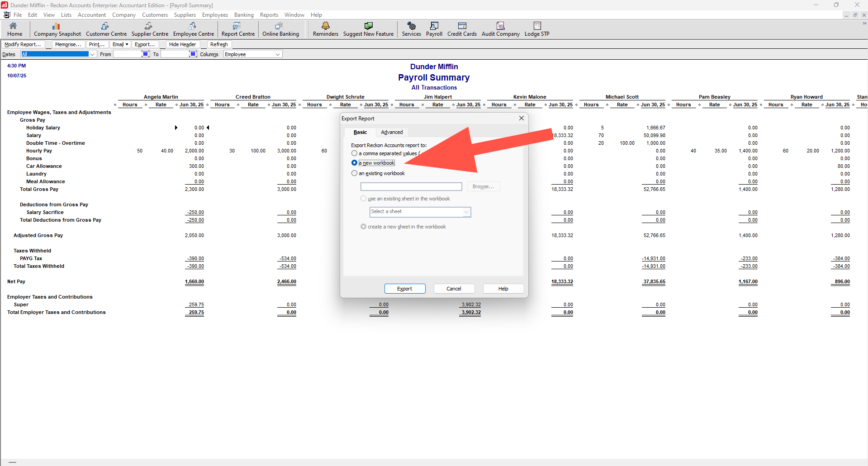This screenshot has height=466, width=868.
Task: Click Help button in Export dialog
Action: 503,289
